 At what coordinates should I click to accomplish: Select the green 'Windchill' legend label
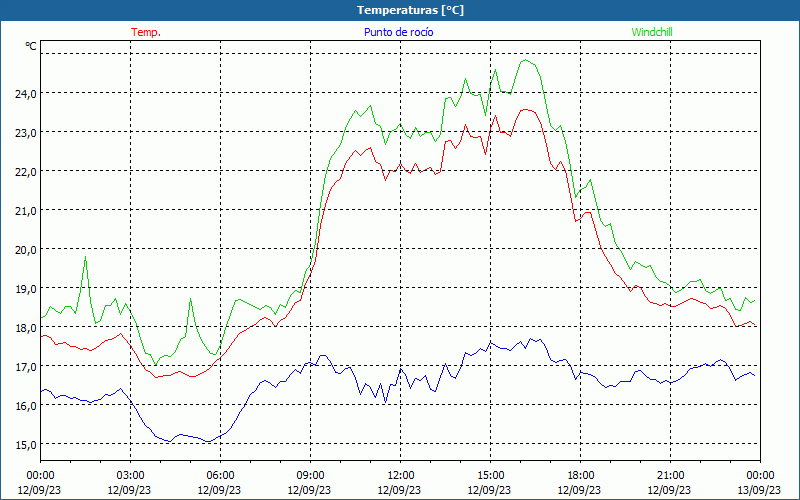point(652,32)
